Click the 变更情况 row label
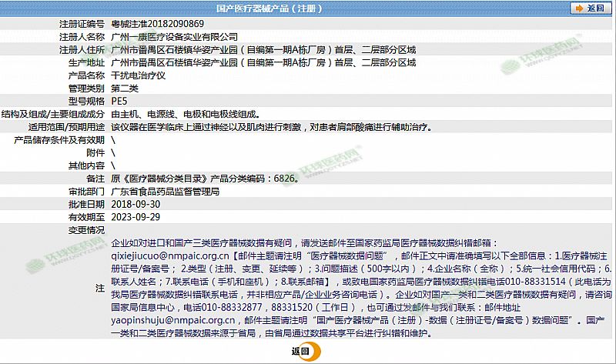616x364 pixels. point(87,229)
